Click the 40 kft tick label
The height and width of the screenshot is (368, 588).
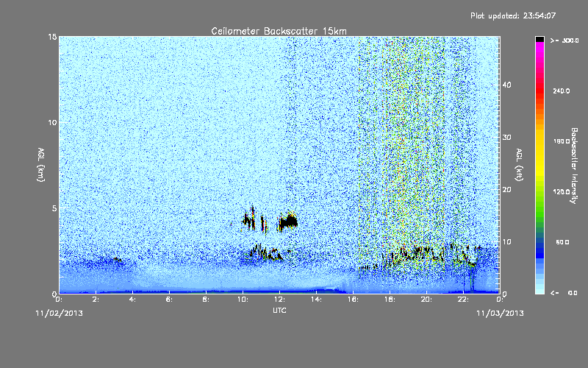click(506, 85)
